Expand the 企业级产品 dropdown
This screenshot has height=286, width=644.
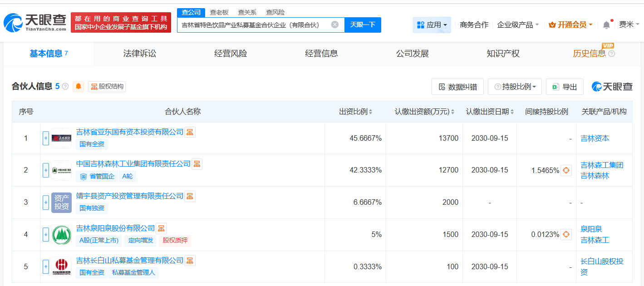pos(518,25)
